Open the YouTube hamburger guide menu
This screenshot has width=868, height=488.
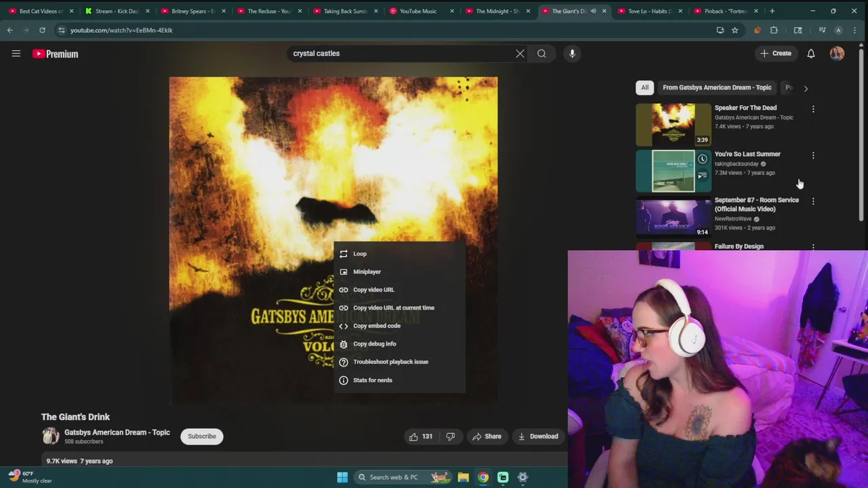click(x=16, y=54)
